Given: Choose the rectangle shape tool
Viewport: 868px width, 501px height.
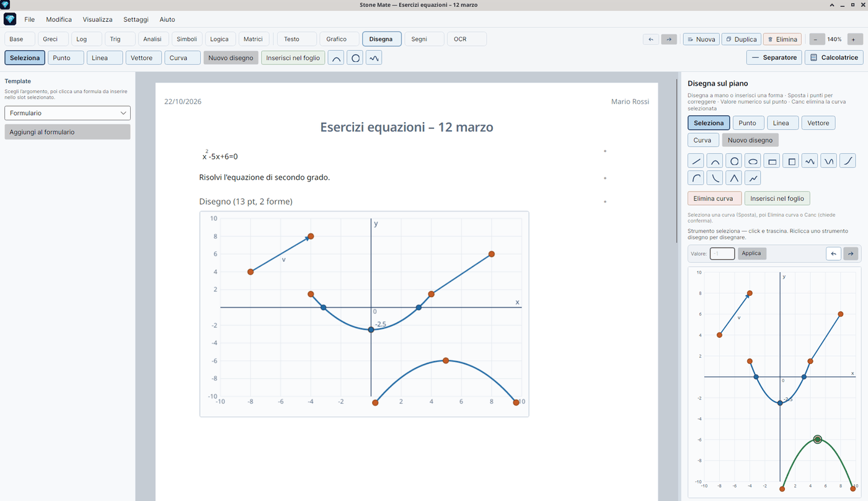Looking at the screenshot, I should coord(772,161).
